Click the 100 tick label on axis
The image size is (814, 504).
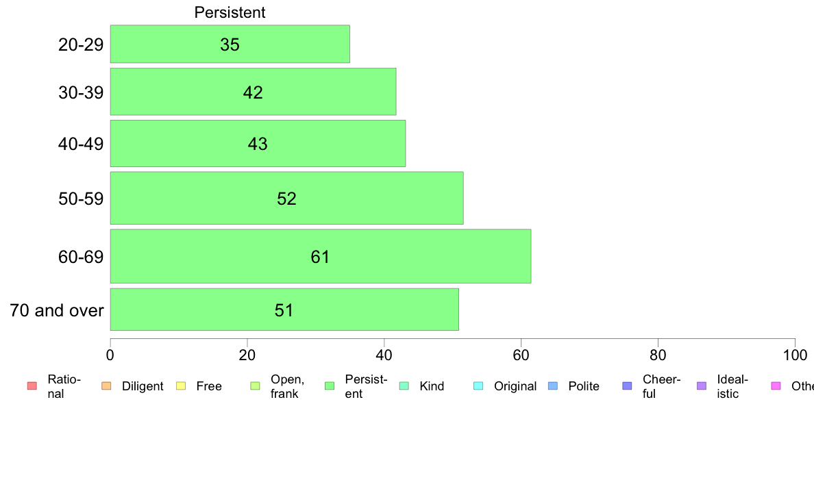coord(795,355)
